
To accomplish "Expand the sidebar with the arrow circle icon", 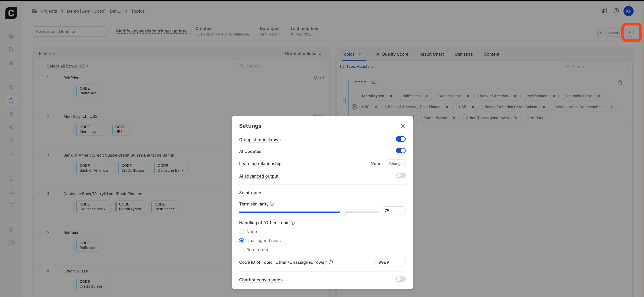I will (x=11, y=242).
